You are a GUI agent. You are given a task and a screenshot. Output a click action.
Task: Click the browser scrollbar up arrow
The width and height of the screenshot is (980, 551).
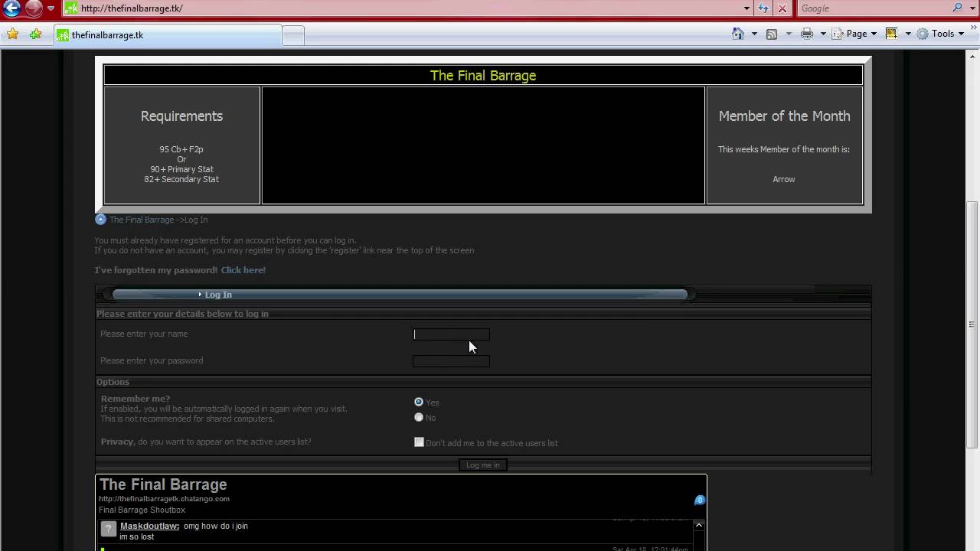[972, 57]
